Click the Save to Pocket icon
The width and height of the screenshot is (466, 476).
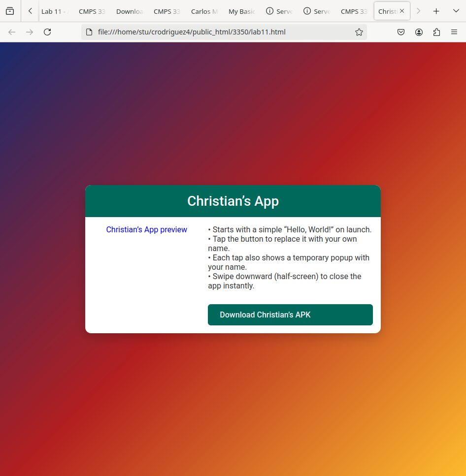pyautogui.click(x=401, y=32)
